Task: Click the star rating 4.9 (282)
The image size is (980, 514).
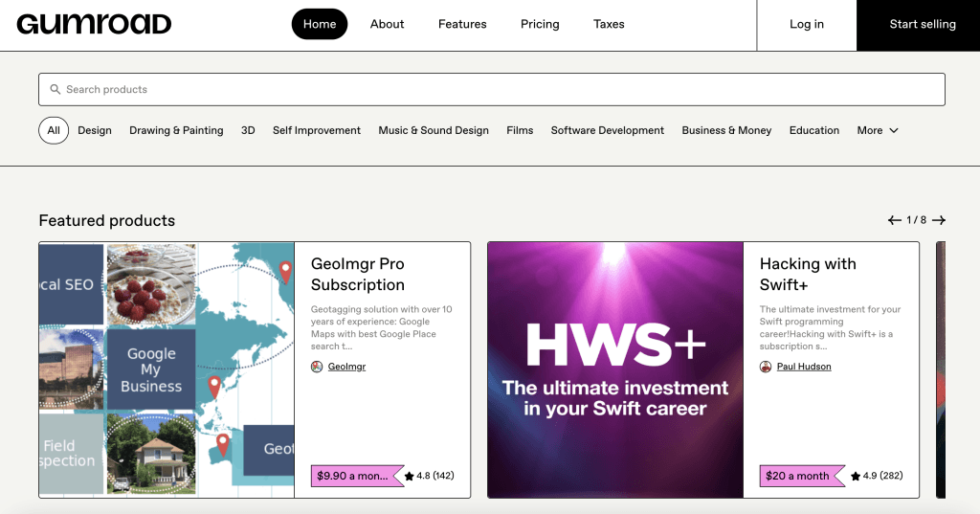Action: [x=877, y=476]
